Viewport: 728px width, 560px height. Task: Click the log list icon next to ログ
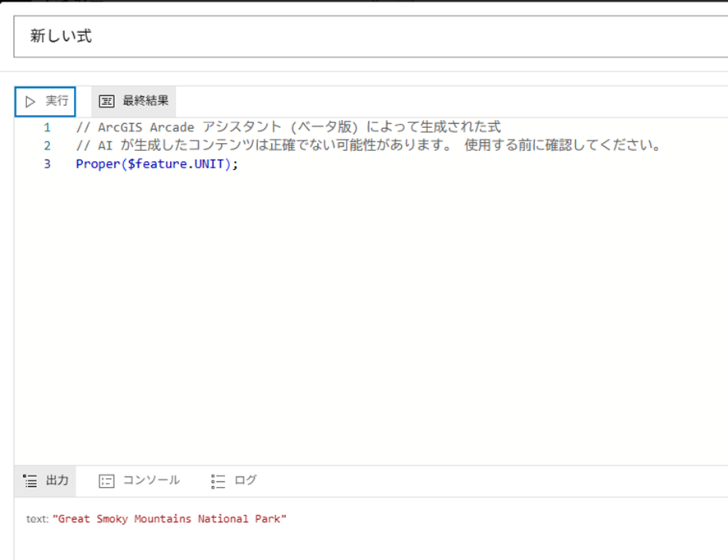click(217, 480)
